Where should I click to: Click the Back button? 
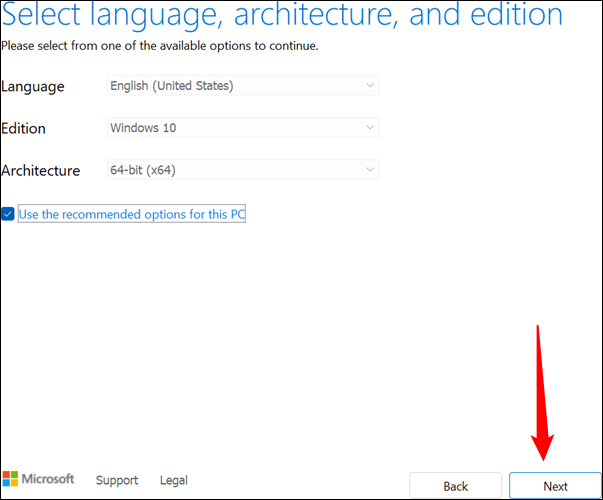pos(455,486)
